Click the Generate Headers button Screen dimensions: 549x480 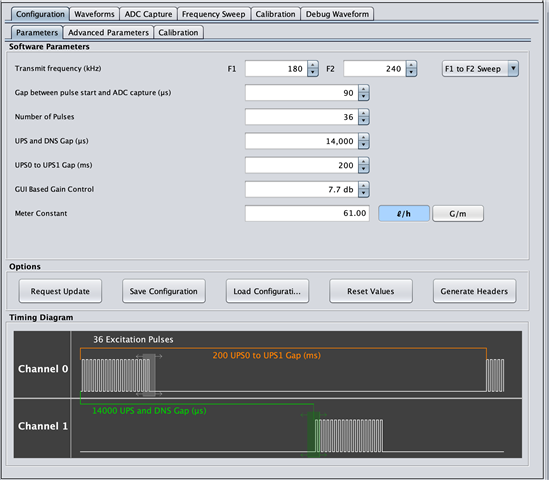[x=474, y=291]
